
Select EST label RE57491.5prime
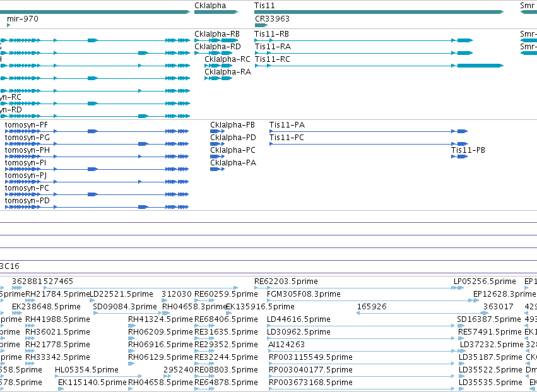490,332
